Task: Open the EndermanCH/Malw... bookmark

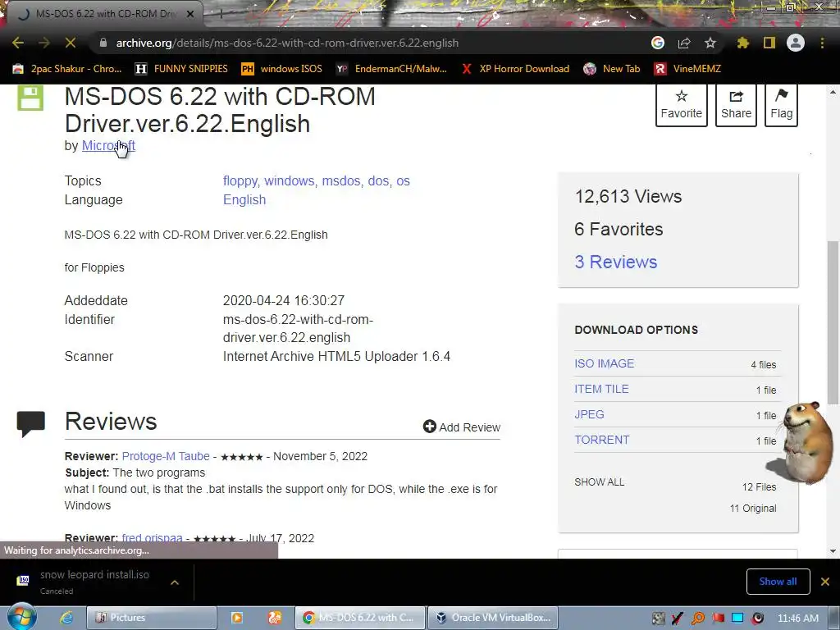Action: pyautogui.click(x=391, y=69)
